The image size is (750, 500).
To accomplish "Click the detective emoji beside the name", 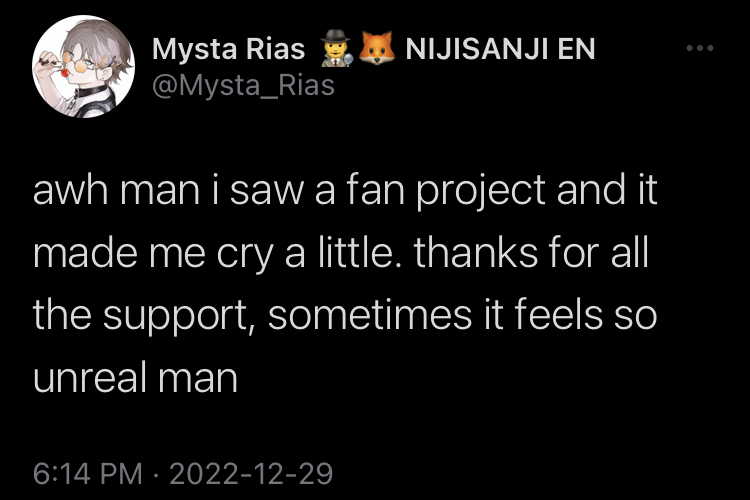I will point(333,49).
